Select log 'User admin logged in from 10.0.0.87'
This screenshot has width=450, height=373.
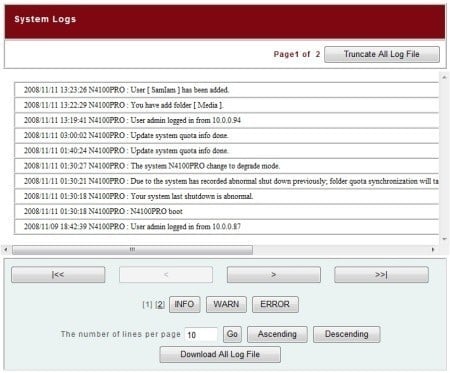[226, 227]
